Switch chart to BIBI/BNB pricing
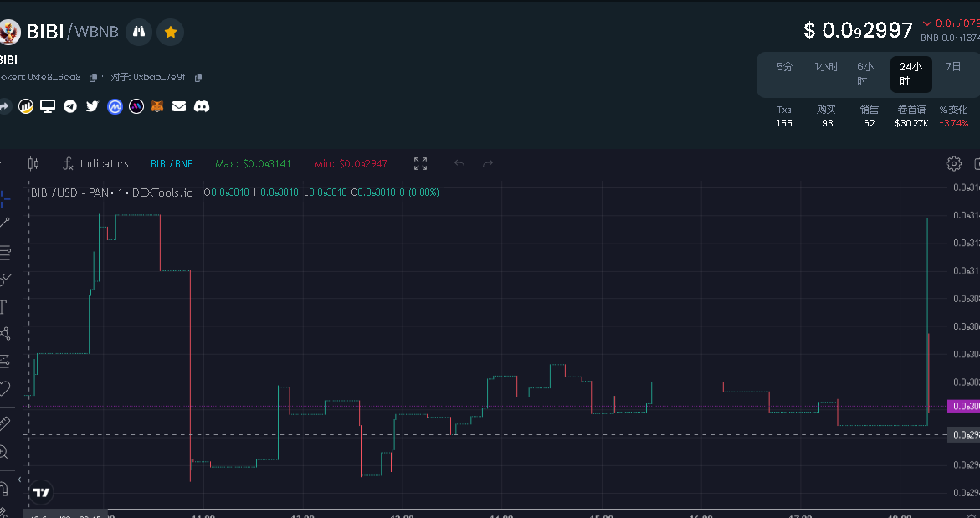This screenshot has width=980, height=518. [x=172, y=164]
